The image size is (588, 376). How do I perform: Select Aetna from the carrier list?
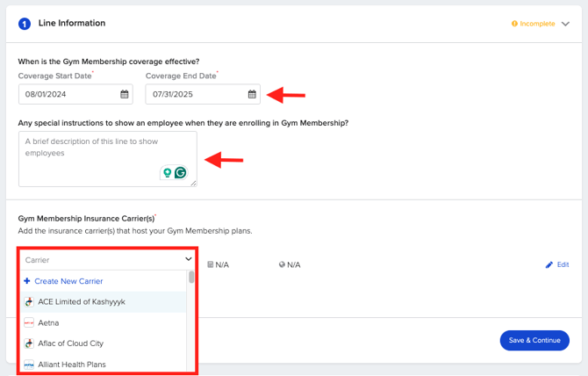coord(49,322)
